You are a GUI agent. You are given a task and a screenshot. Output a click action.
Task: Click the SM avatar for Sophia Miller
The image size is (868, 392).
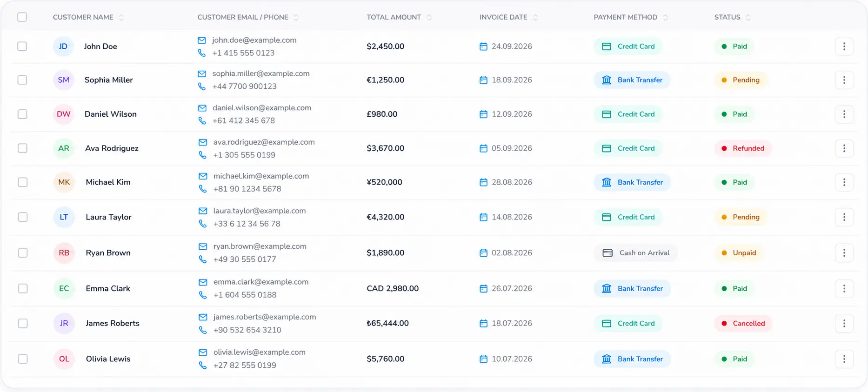pyautogui.click(x=63, y=80)
